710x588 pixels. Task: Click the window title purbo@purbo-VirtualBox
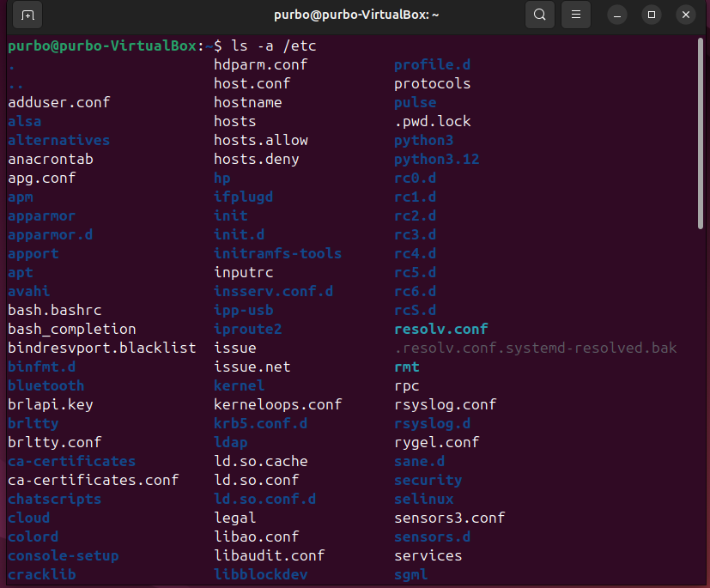pyautogui.click(x=356, y=15)
